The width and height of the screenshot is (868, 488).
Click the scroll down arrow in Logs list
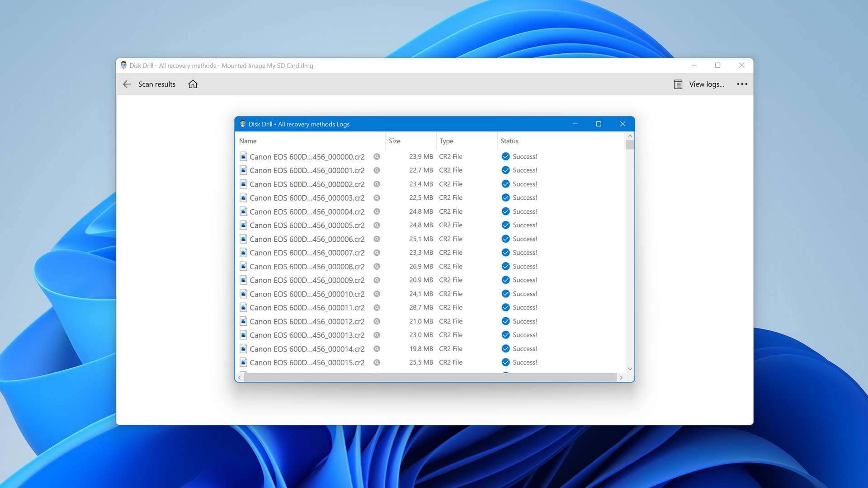coord(630,369)
